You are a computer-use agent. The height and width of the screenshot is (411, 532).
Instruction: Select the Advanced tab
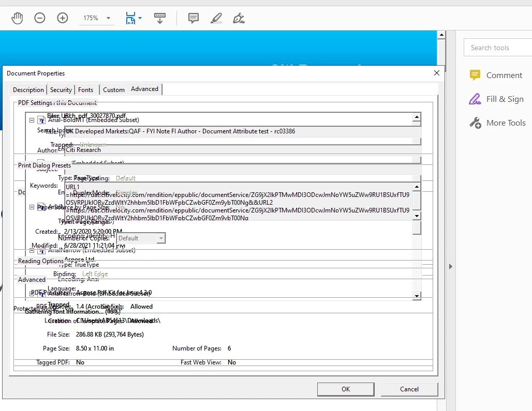coord(144,89)
